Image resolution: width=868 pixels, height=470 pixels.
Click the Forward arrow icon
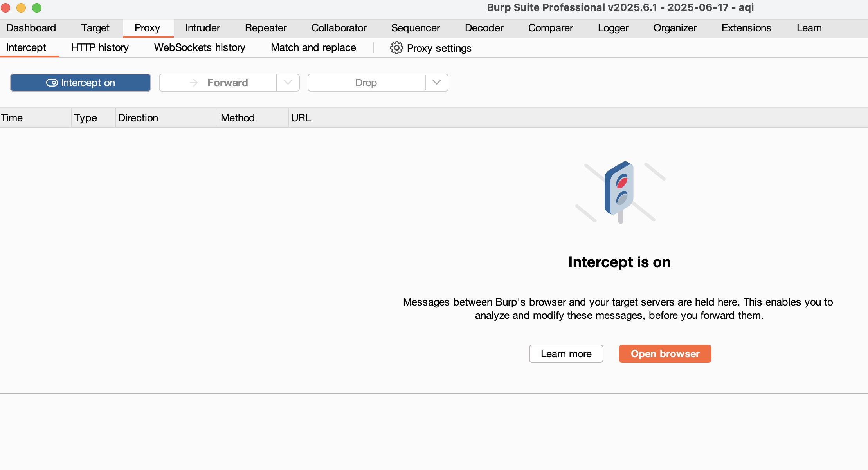tap(193, 83)
